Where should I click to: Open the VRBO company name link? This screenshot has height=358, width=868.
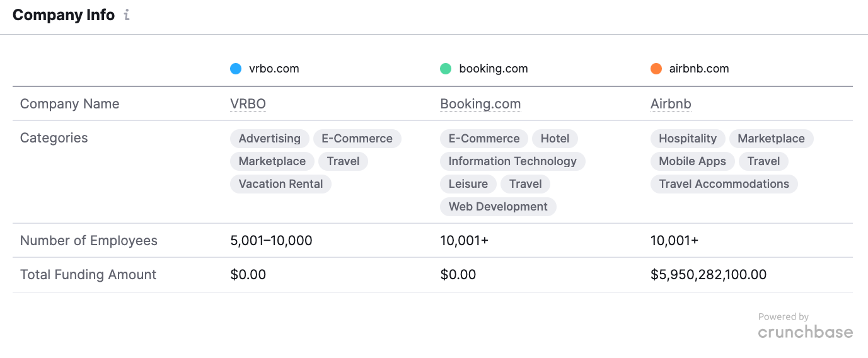click(x=248, y=104)
